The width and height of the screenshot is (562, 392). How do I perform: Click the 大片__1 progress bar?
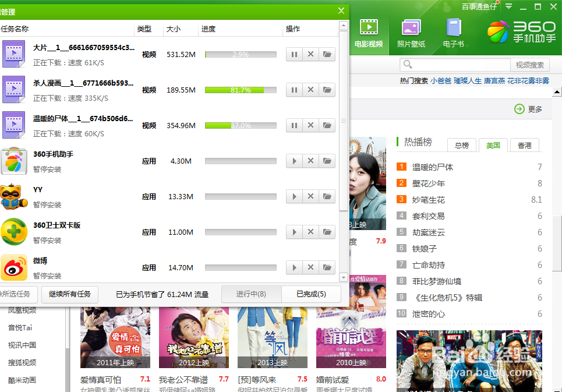point(241,55)
